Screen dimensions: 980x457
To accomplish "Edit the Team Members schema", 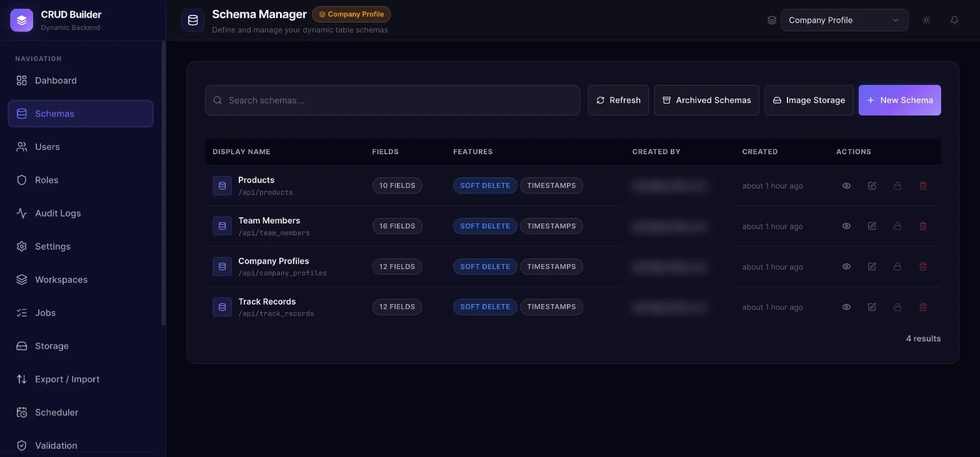I will coord(872,226).
